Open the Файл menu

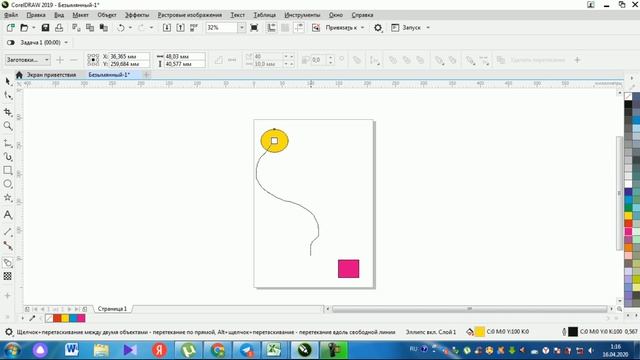(x=11, y=15)
